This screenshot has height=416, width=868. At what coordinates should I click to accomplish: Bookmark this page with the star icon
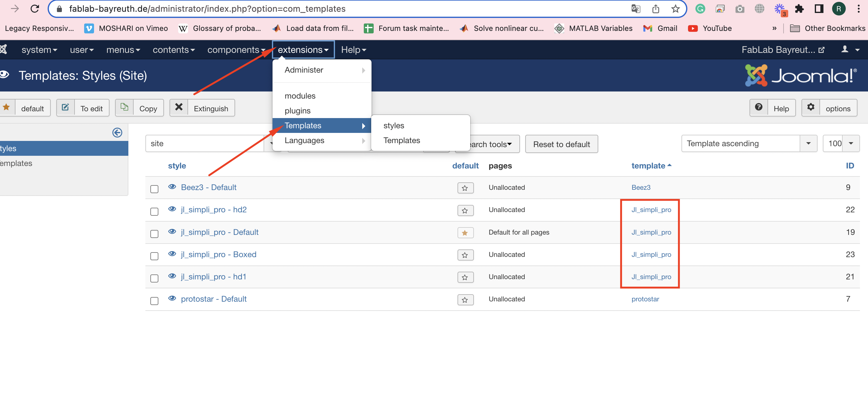pos(675,9)
